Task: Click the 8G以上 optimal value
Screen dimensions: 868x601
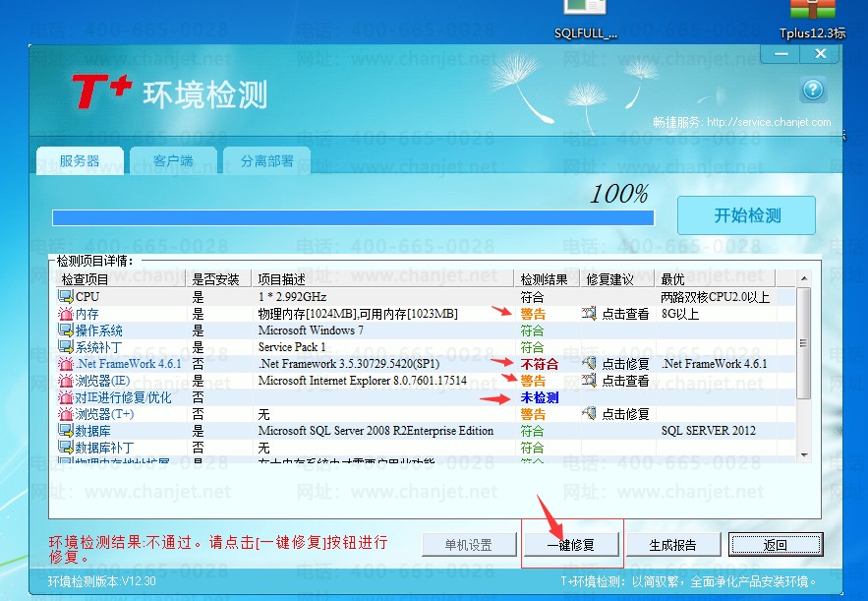Action: click(x=680, y=314)
